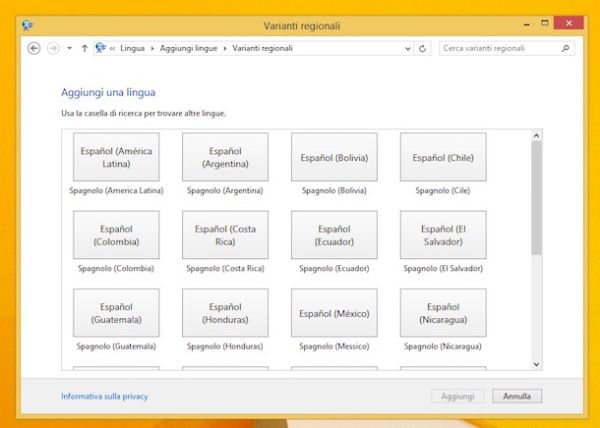Screen dimensions: 600x428
Task: Go up one level with up arrow
Action: point(84,48)
